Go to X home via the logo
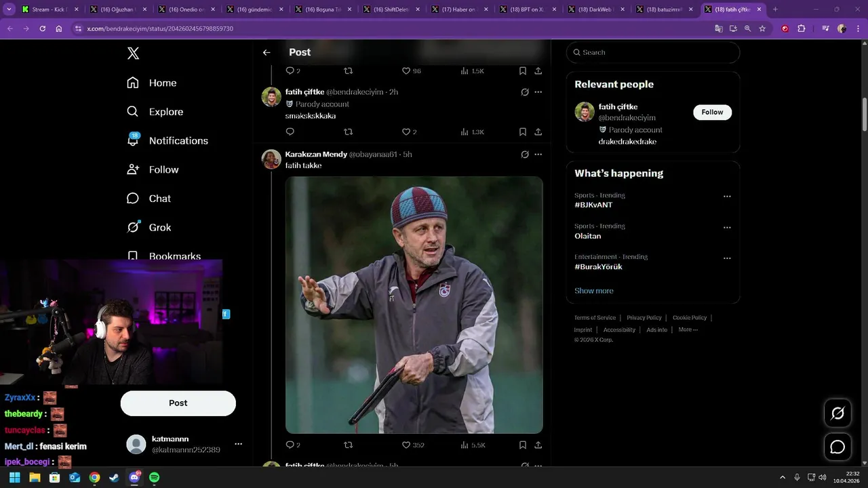The width and height of the screenshot is (868, 488). click(134, 54)
